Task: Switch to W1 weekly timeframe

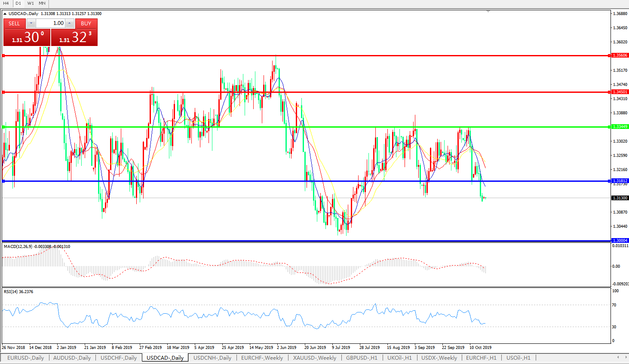Action: click(31, 3)
